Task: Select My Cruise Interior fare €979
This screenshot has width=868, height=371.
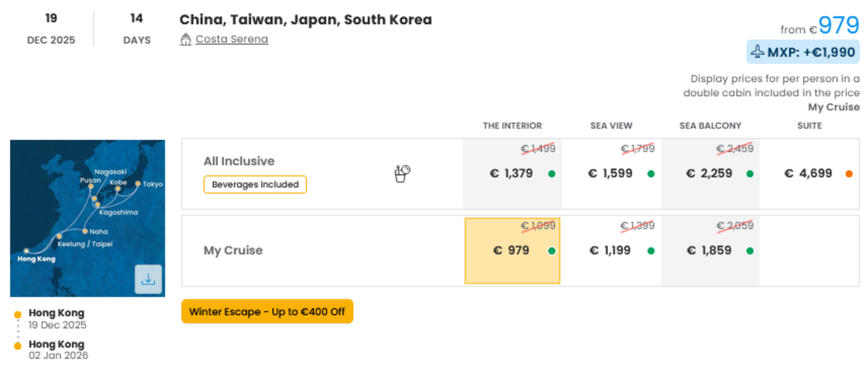Action: tap(512, 250)
